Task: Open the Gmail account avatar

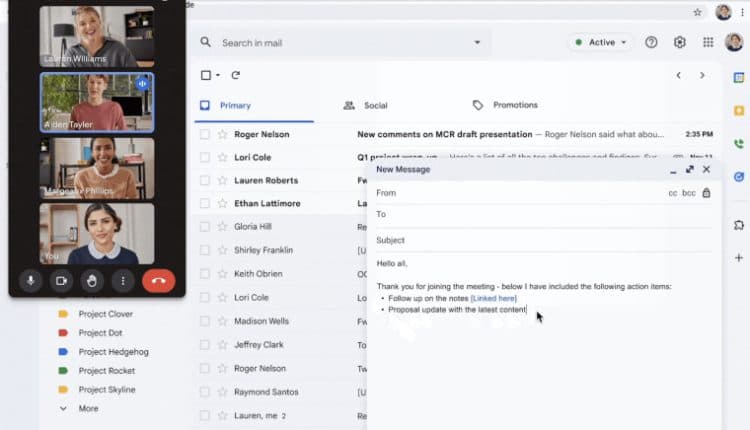Action: pyautogui.click(x=734, y=42)
